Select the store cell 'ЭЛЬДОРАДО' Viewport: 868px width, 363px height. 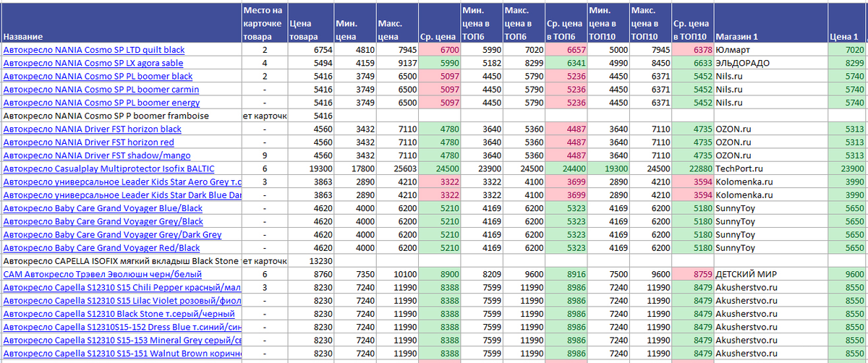[770, 63]
